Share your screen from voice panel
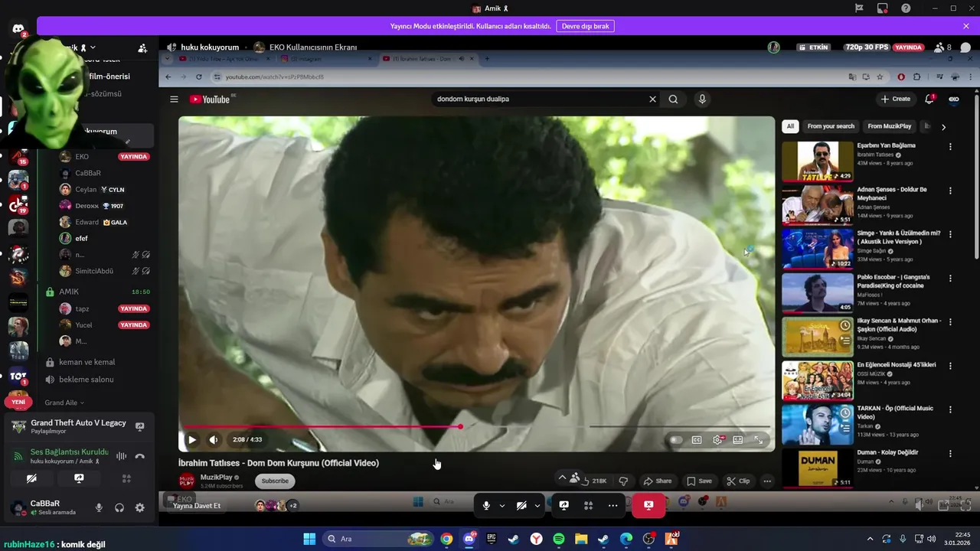The width and height of the screenshot is (980, 551). 79,479
